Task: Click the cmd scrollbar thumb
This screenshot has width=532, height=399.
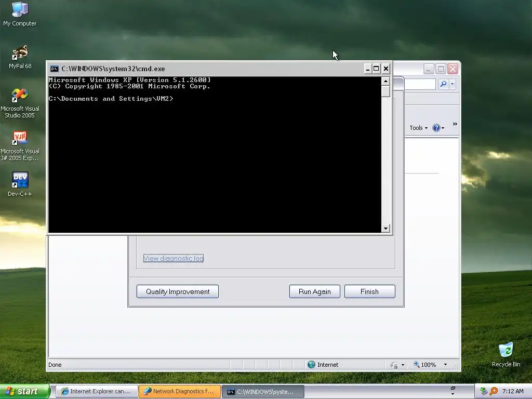Action: tap(385, 91)
